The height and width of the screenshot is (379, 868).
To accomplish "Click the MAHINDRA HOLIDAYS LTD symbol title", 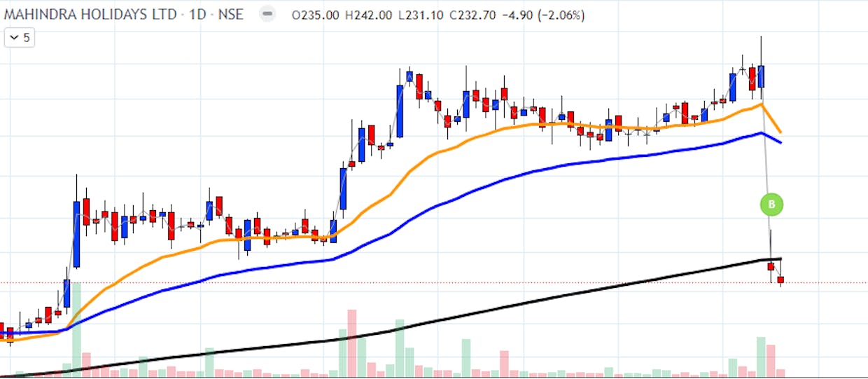I will pyautogui.click(x=89, y=14).
